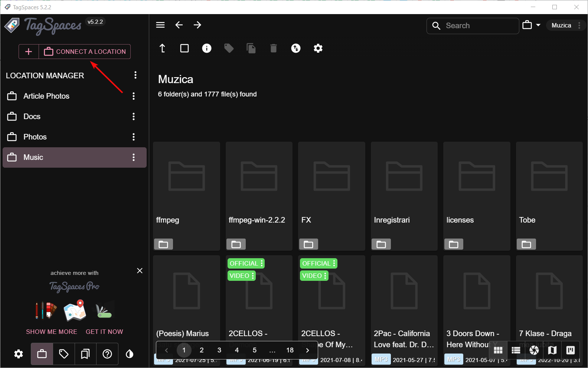Switch to gallery perspective view

(x=534, y=350)
